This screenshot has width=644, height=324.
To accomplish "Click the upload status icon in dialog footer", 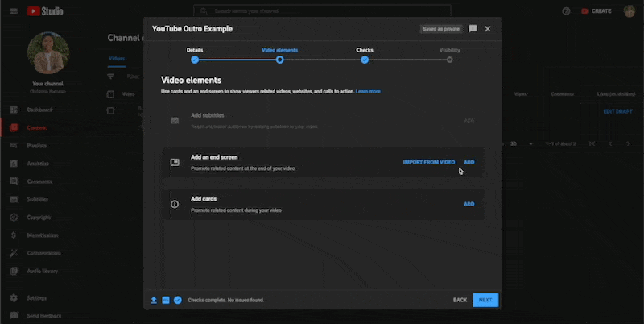I will point(154,300).
